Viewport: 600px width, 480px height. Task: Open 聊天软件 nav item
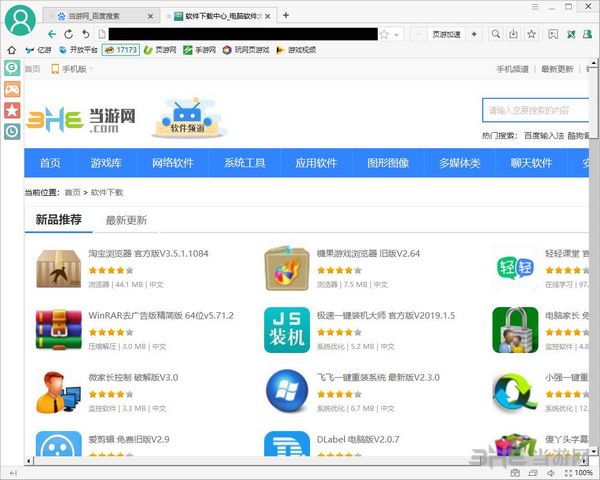(x=531, y=163)
